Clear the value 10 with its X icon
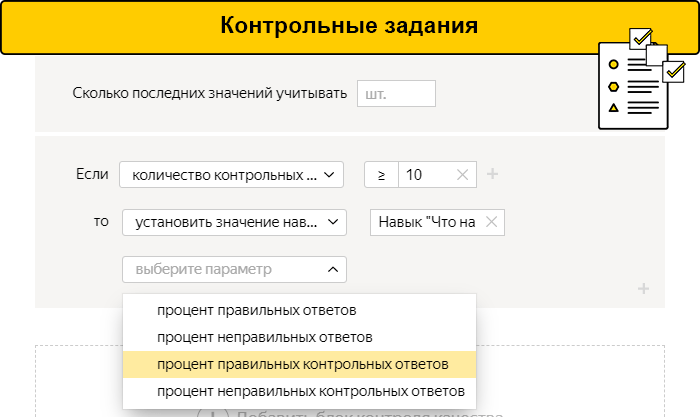This screenshot has height=417, width=700. point(462,174)
